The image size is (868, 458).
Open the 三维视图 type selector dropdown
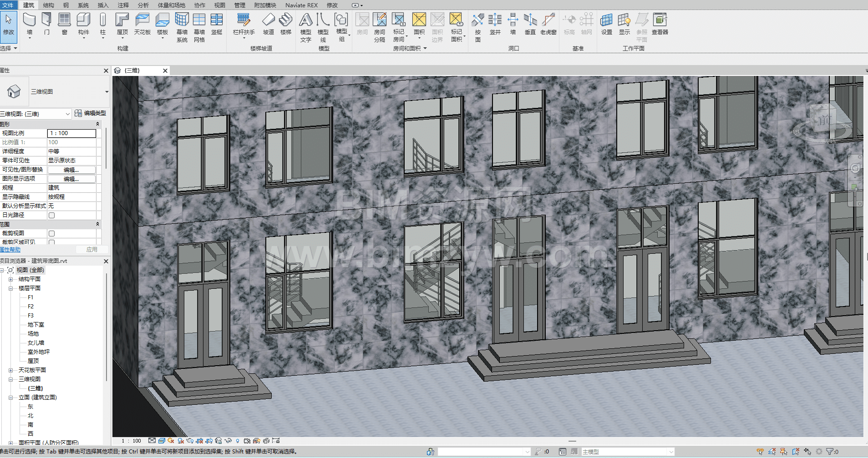tap(107, 92)
